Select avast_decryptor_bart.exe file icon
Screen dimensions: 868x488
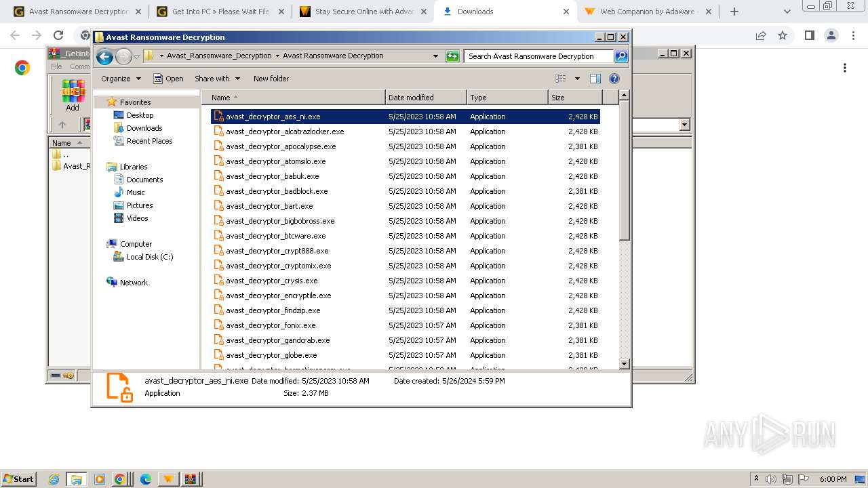(x=218, y=206)
